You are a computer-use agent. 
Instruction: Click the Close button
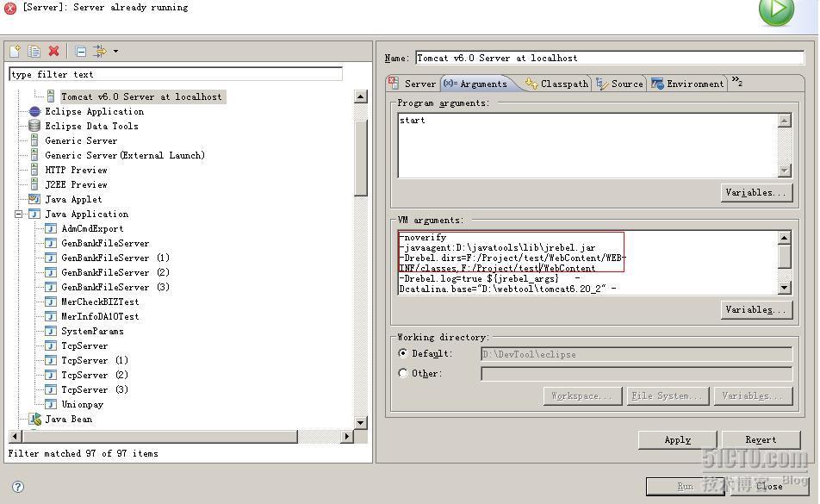(x=769, y=486)
